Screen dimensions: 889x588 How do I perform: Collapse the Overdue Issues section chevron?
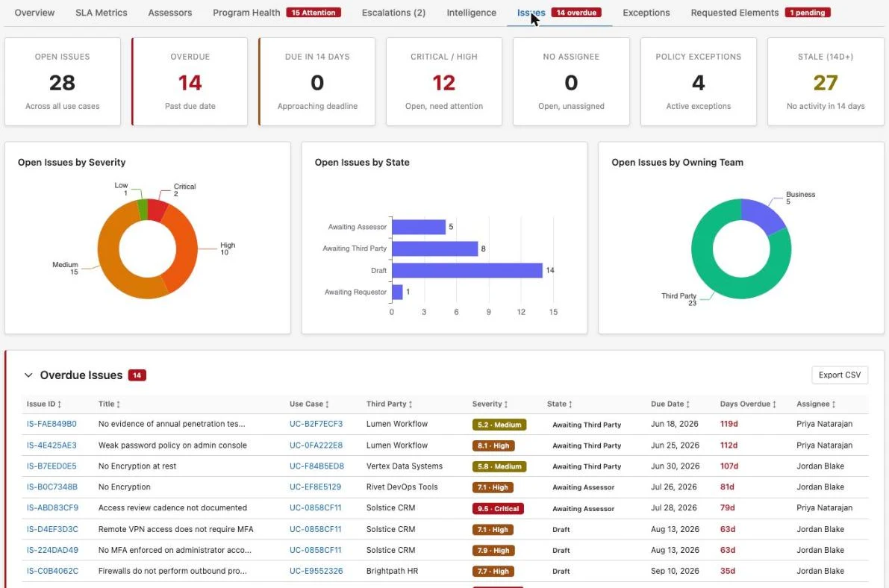click(28, 375)
